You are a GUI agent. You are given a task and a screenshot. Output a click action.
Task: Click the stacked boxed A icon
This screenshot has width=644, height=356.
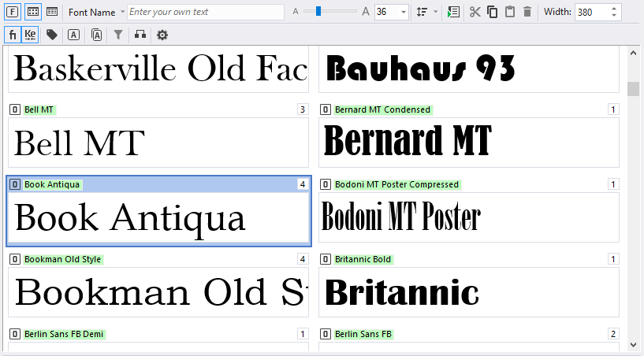96,35
